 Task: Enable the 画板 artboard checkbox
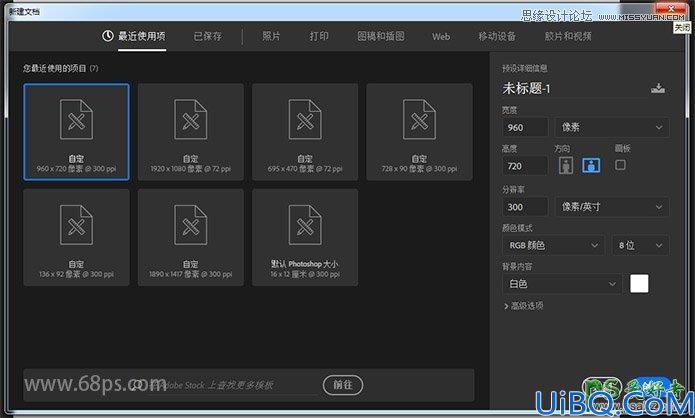click(x=621, y=165)
